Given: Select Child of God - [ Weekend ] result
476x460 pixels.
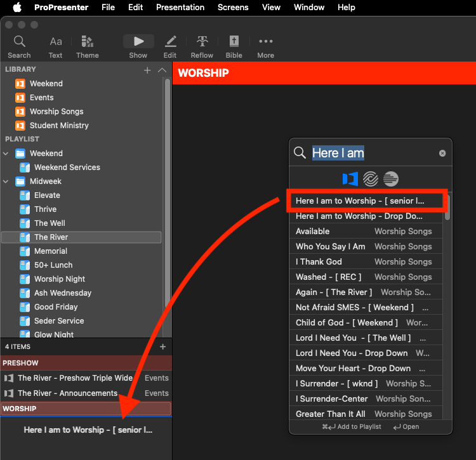Looking at the screenshot, I should coord(366,322).
